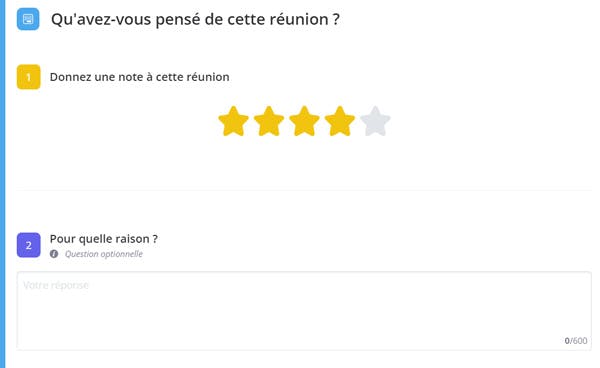Select the yellow number 1 badge
Image resolution: width=600 pixels, height=368 pixels.
(29, 77)
